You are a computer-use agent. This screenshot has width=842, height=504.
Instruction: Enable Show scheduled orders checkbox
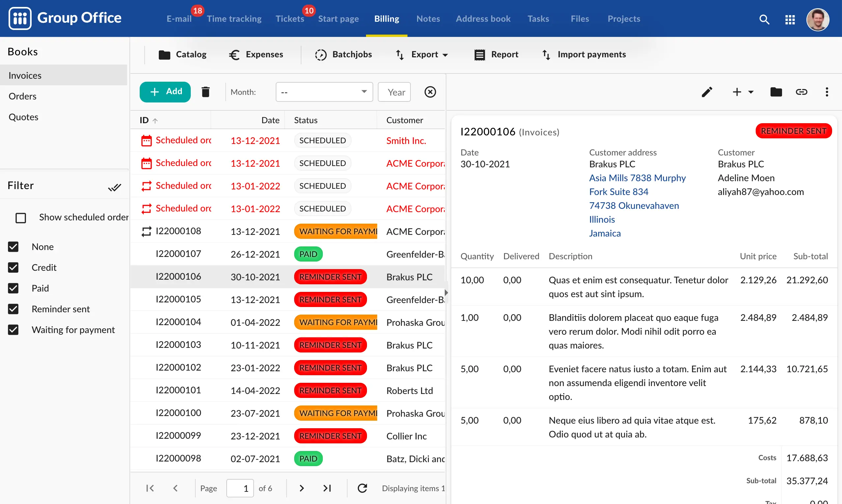(x=21, y=218)
